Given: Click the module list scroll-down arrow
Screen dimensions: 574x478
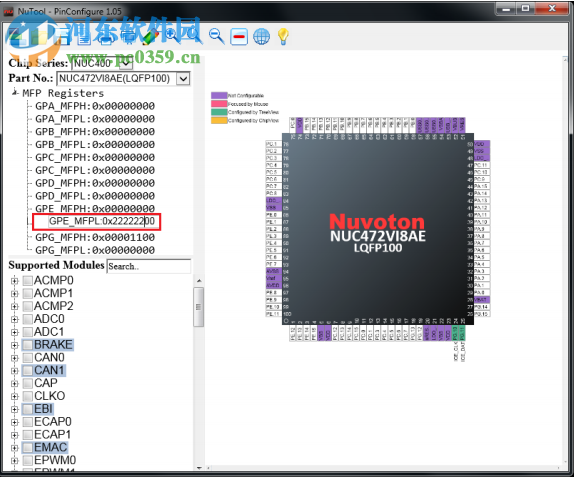Looking at the screenshot, I should click(199, 468).
